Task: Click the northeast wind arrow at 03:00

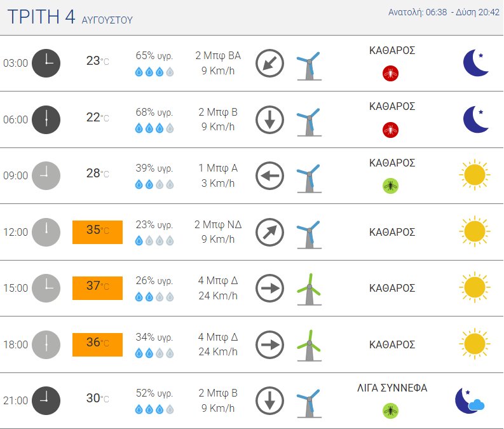Action: 269,63
